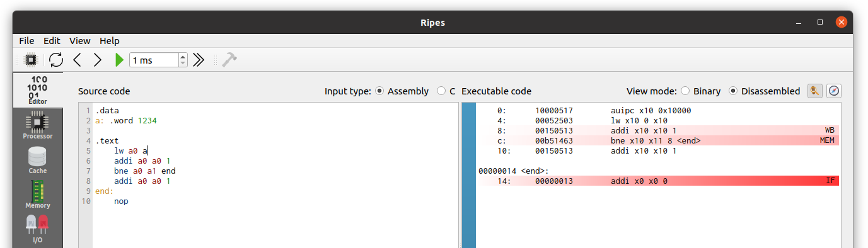868x248 pixels.
Task: Switch to the Editor tab
Action: pyautogui.click(x=38, y=89)
